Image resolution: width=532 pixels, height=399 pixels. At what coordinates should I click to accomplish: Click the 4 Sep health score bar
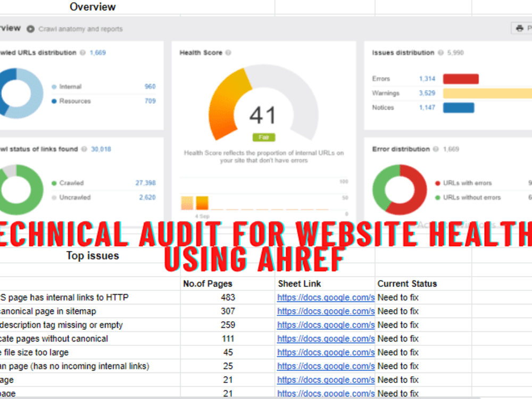click(x=202, y=203)
